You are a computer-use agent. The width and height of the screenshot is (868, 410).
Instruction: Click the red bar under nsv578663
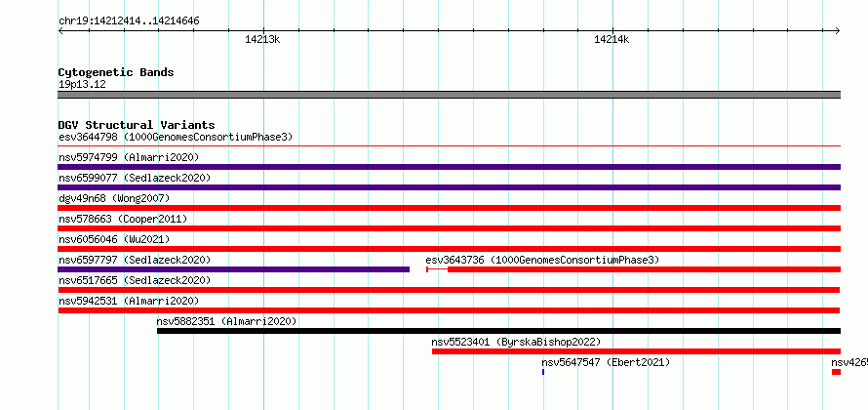point(450,228)
